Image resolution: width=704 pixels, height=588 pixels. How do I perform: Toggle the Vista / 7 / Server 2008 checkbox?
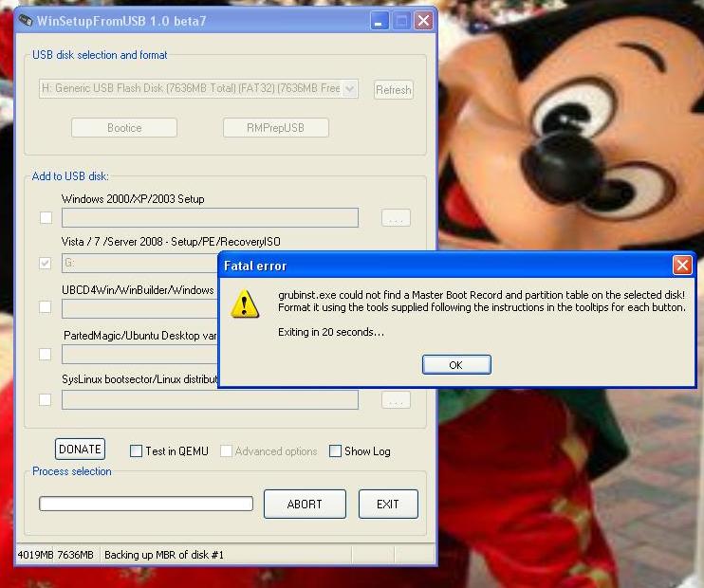[45, 263]
